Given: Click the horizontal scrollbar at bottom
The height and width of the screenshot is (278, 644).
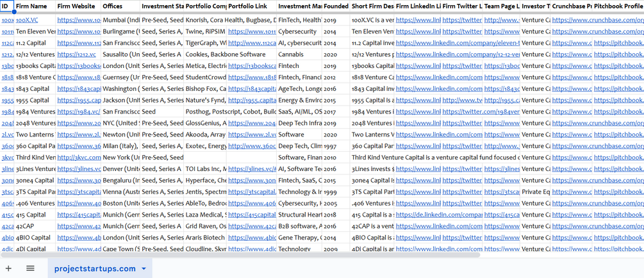Looking at the screenshot, I should click(240, 254).
